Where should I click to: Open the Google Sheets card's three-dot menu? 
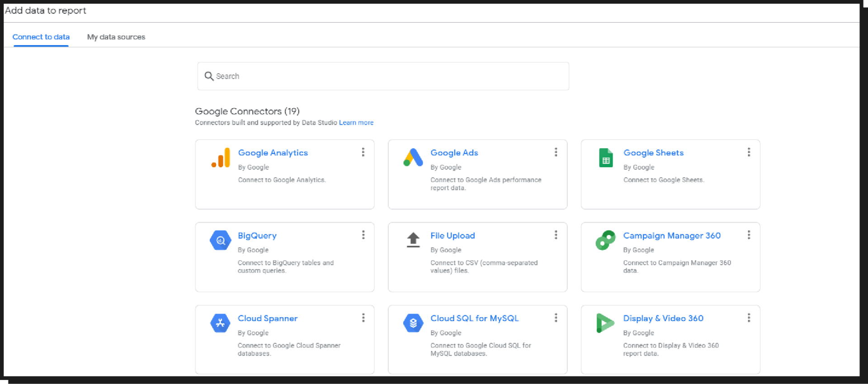(749, 152)
